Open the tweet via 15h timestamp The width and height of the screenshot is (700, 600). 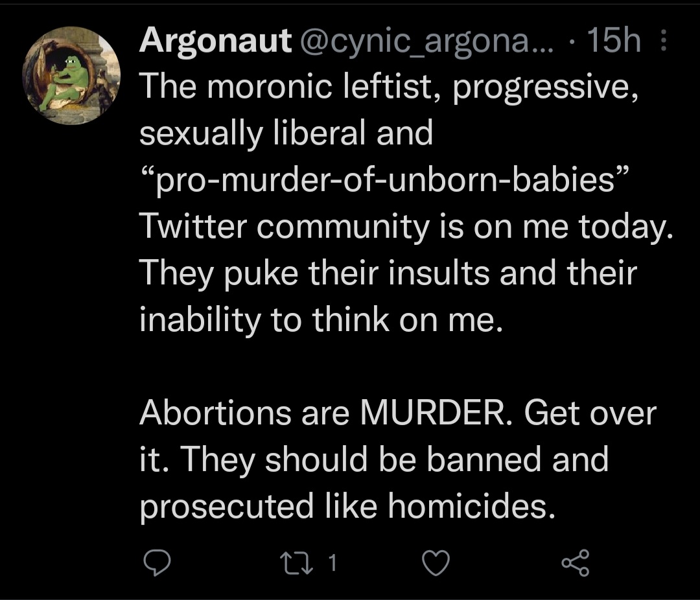[x=614, y=41]
